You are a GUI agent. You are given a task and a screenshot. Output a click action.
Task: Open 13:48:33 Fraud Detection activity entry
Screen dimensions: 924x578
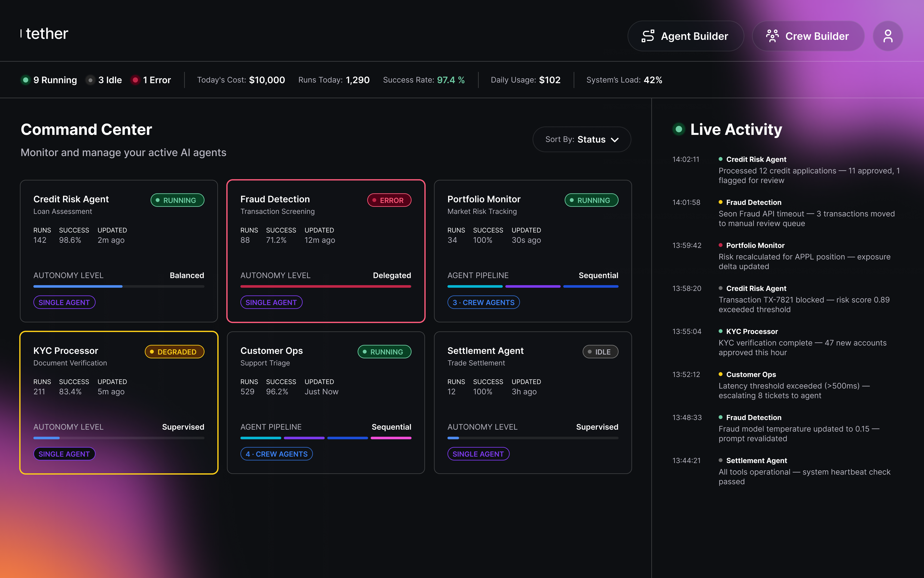786,428
